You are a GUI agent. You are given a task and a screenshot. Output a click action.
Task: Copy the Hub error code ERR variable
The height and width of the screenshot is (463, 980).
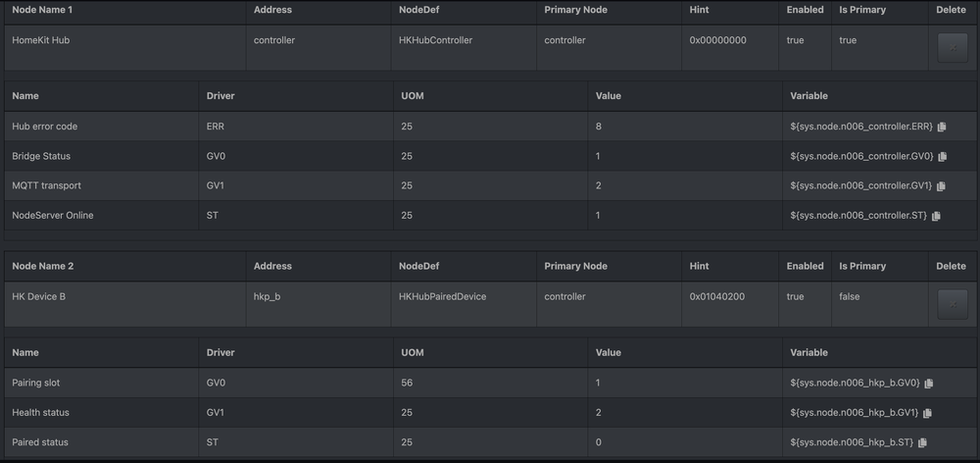point(942,127)
